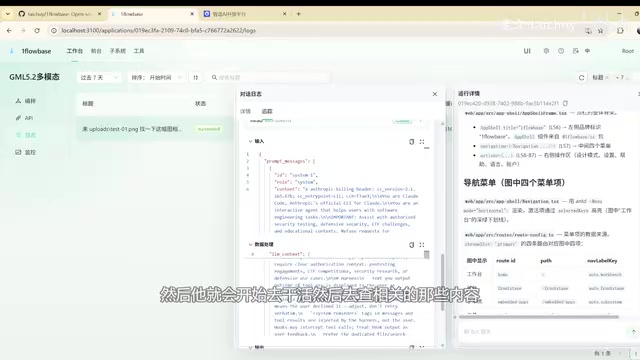This screenshot has width=640, height=360.
Task: Focus the message input in 运行详情 panel
Action: (543, 332)
